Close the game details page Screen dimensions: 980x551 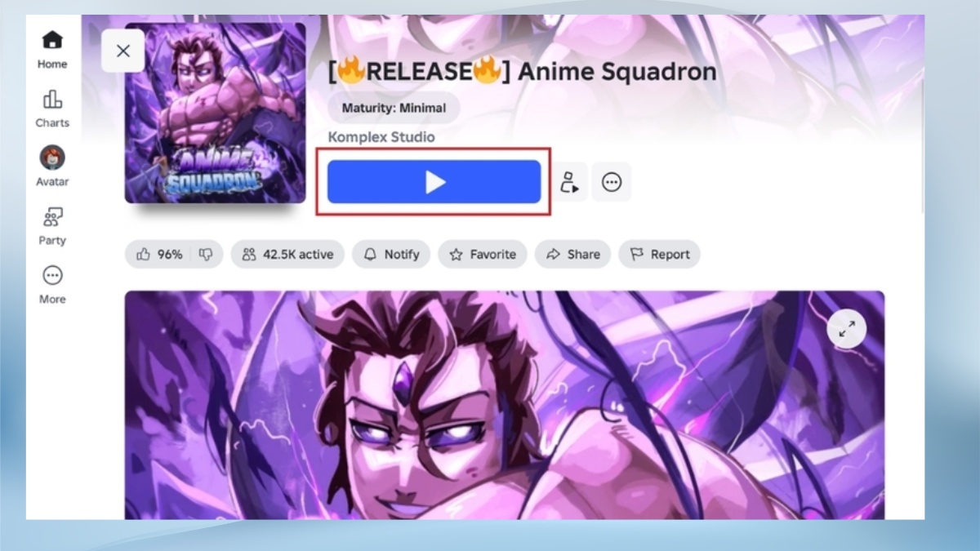click(123, 51)
